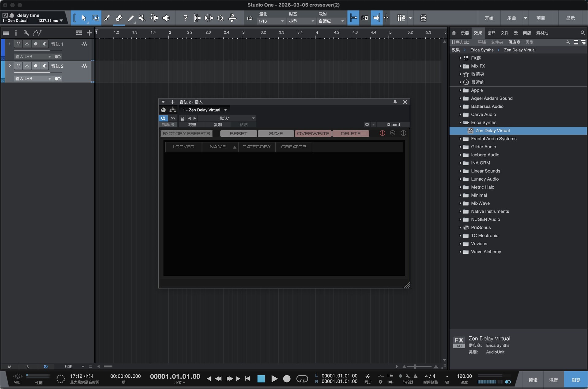Toggle the loop button in transport
This screenshot has height=389, width=588.
point(302,379)
